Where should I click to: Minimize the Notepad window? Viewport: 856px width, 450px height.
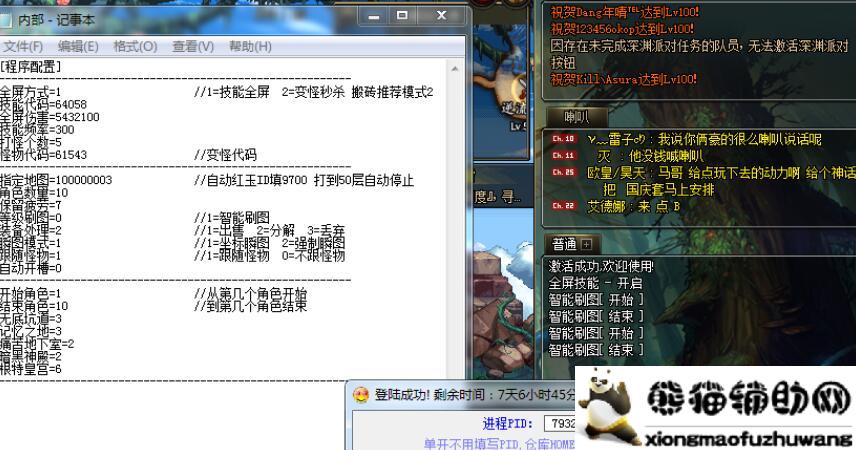[374, 16]
